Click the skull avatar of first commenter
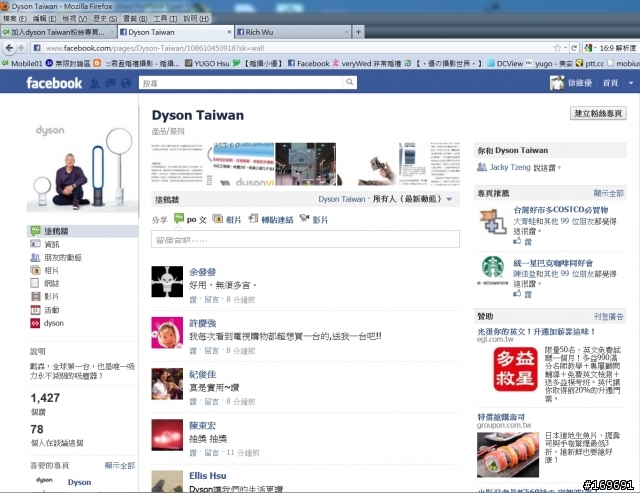Screen dimensions: 640x493 [167, 282]
